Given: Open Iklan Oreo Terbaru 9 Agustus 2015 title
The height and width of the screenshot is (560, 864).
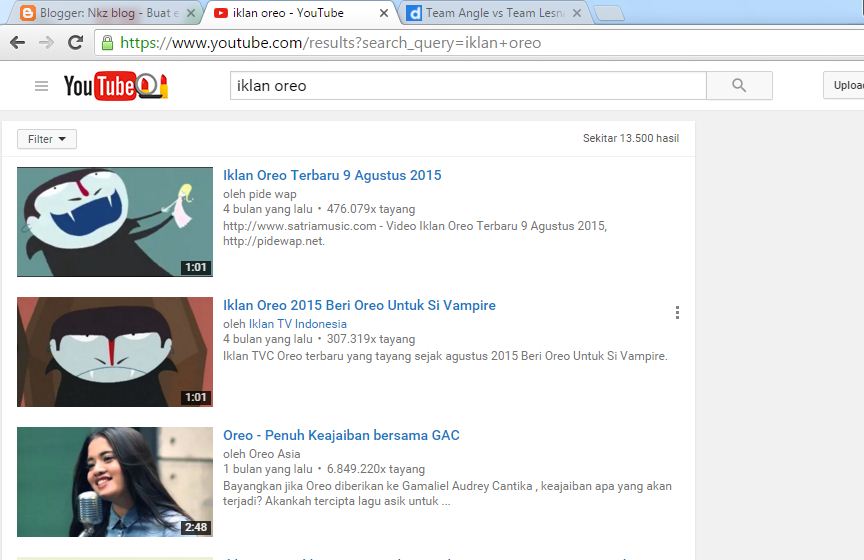Looking at the screenshot, I should pyautogui.click(x=332, y=175).
